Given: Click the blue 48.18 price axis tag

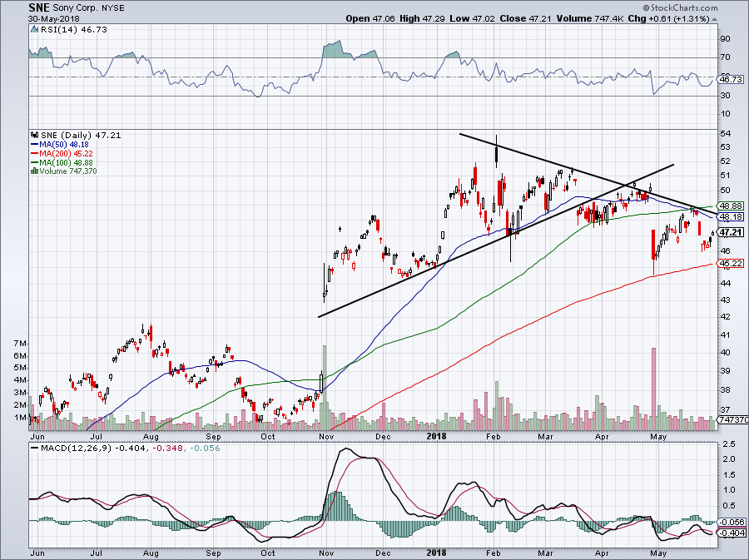Looking at the screenshot, I should tap(731, 216).
